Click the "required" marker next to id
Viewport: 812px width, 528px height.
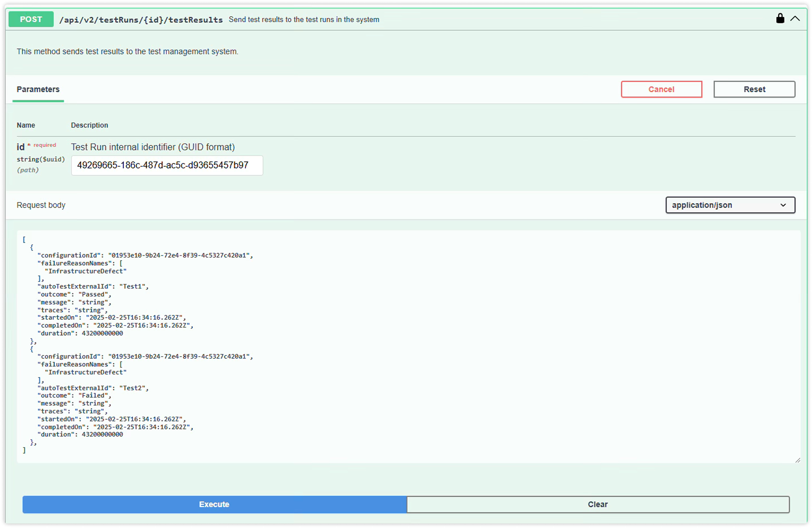44,145
